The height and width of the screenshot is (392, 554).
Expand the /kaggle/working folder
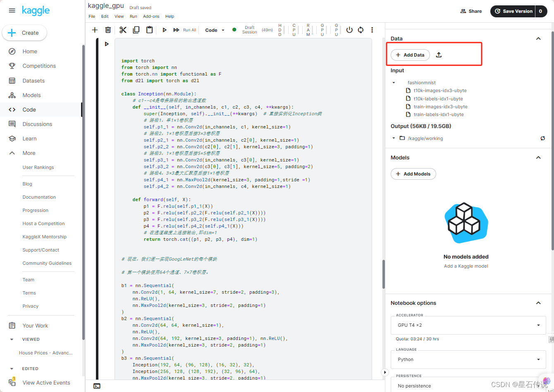[394, 138]
